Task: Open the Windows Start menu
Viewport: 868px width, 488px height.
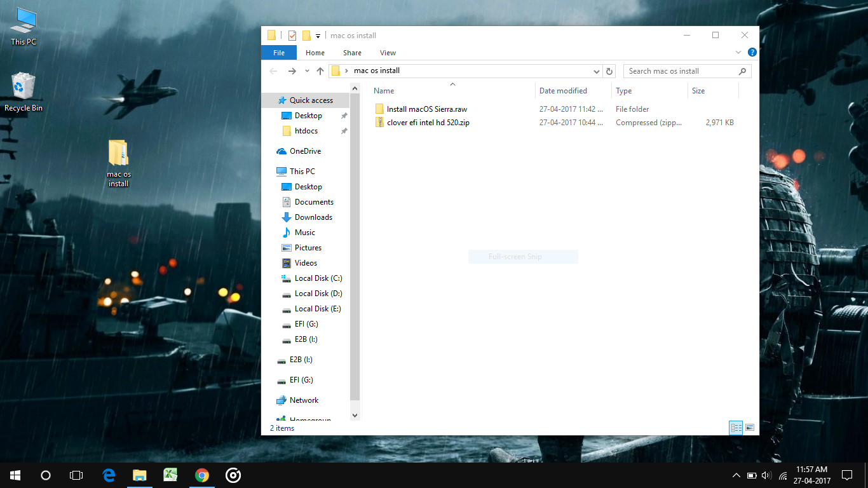Action: tap(15, 475)
